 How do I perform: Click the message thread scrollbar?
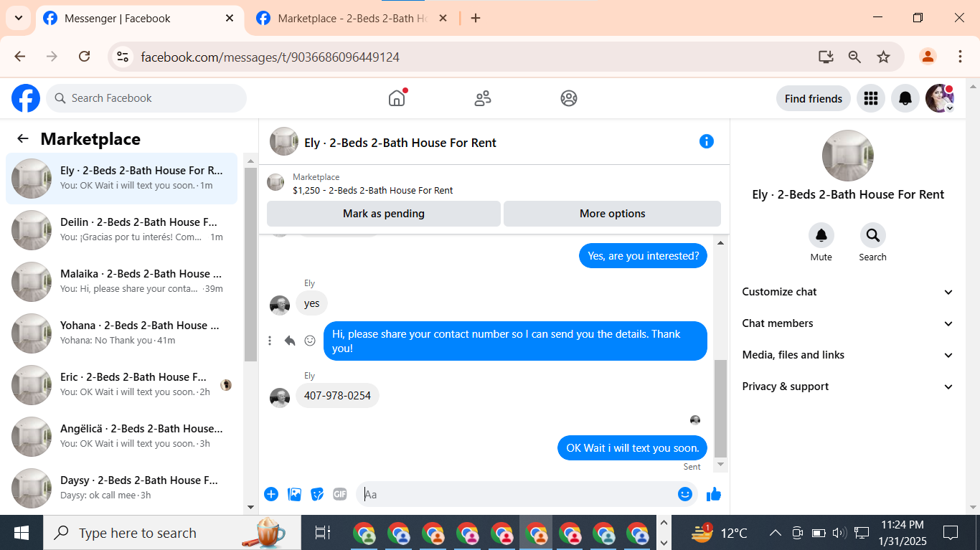(x=720, y=409)
